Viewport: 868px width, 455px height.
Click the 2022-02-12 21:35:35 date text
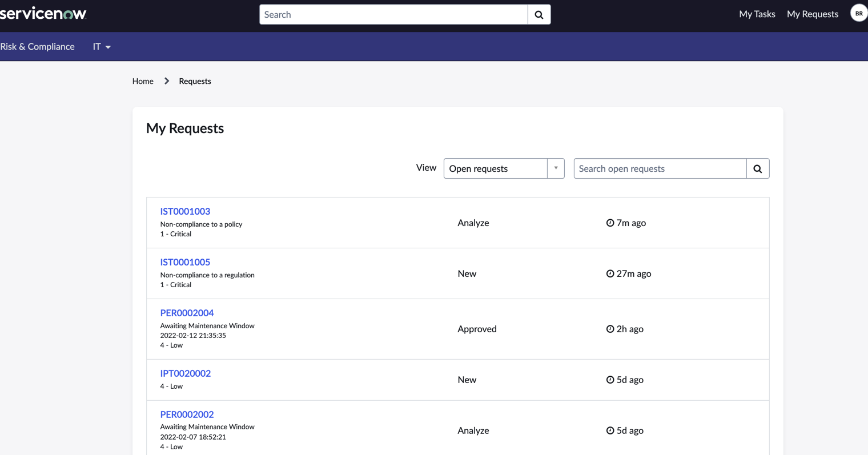tap(193, 336)
